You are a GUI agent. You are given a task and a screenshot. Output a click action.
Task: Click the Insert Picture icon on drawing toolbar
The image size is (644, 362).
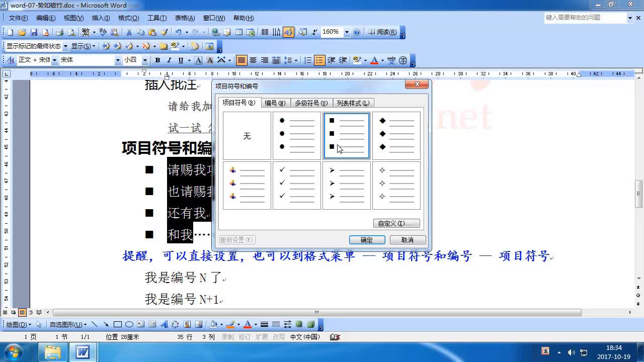[x=198, y=324]
